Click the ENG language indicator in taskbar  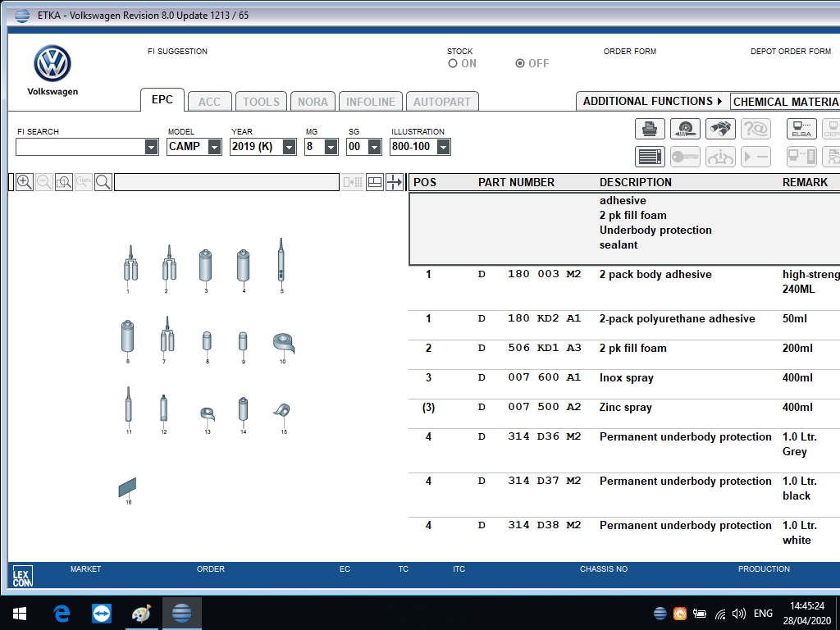763,614
